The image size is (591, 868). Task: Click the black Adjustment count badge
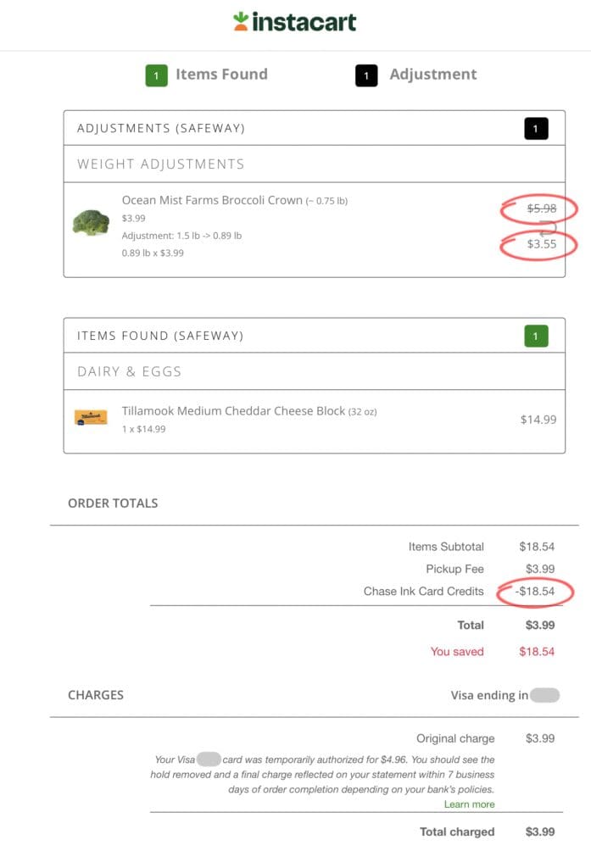coord(366,75)
